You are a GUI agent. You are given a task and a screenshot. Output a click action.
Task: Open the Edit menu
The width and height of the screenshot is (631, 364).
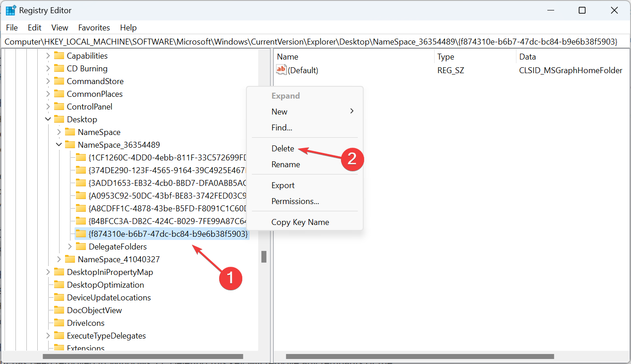coord(35,28)
